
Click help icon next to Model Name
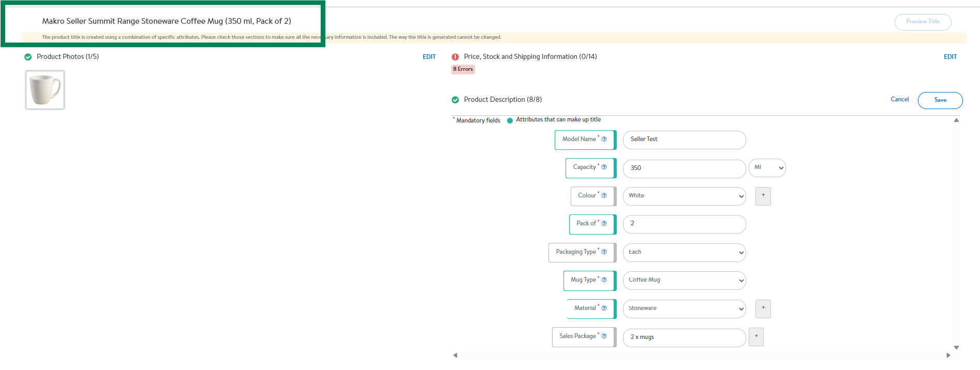pyautogui.click(x=604, y=139)
